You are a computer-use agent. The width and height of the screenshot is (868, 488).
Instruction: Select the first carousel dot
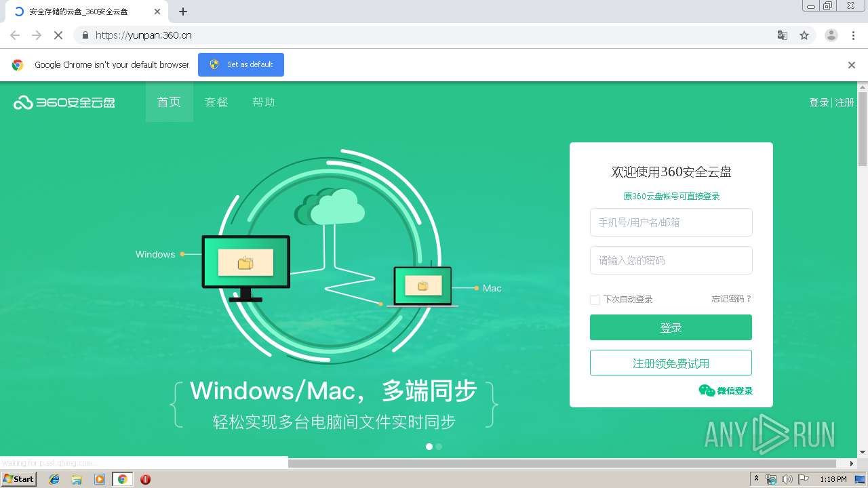coord(429,447)
